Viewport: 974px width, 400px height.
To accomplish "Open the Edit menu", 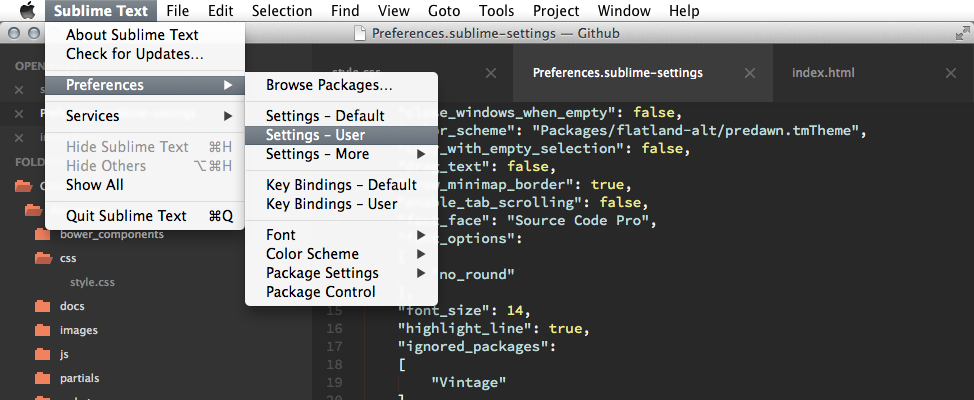I will coord(221,11).
